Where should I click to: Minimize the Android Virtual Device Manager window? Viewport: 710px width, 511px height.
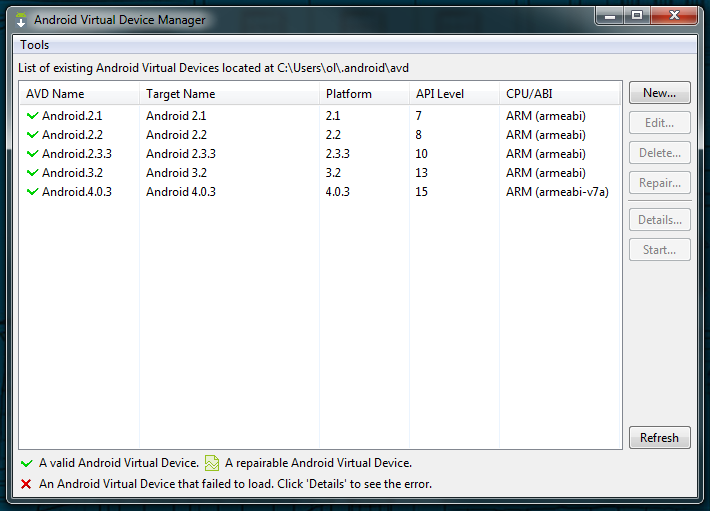tap(610, 16)
